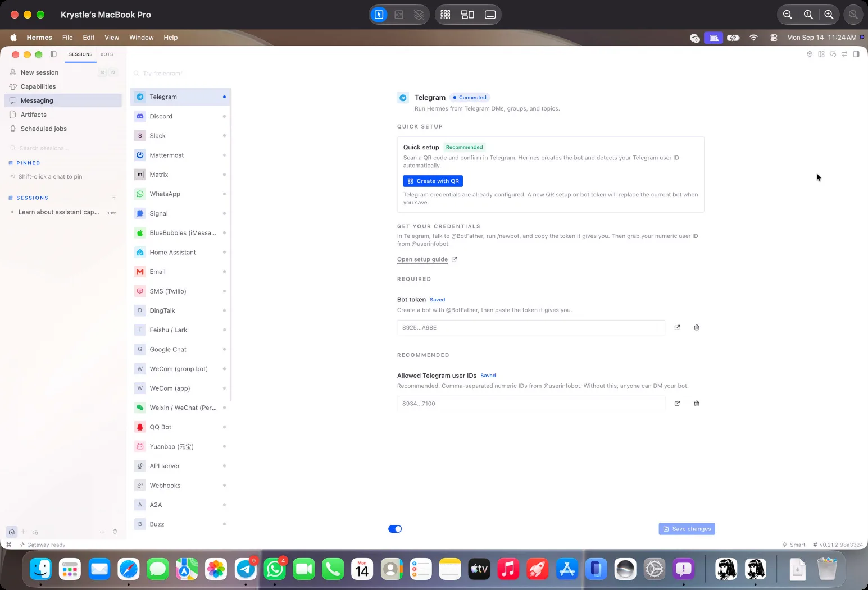This screenshot has width=868, height=590.
Task: Click the Allowed Telegram user IDs field
Action: click(531, 404)
